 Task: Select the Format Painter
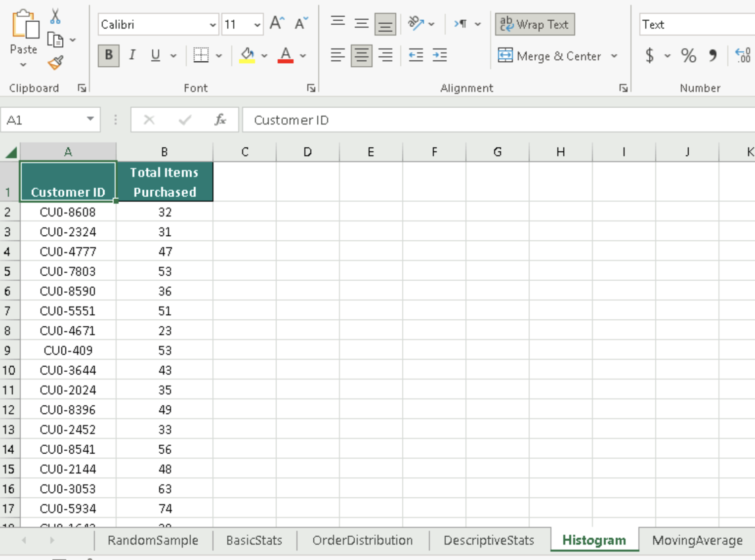55,63
